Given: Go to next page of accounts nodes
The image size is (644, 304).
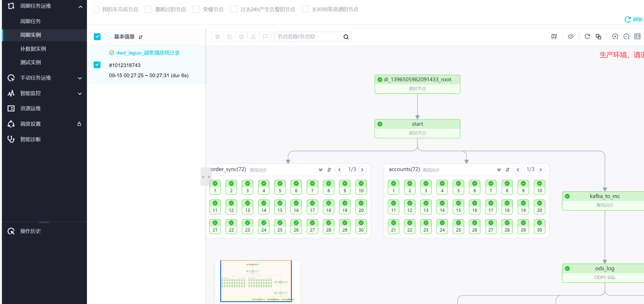Looking at the screenshot, I should tap(541, 170).
